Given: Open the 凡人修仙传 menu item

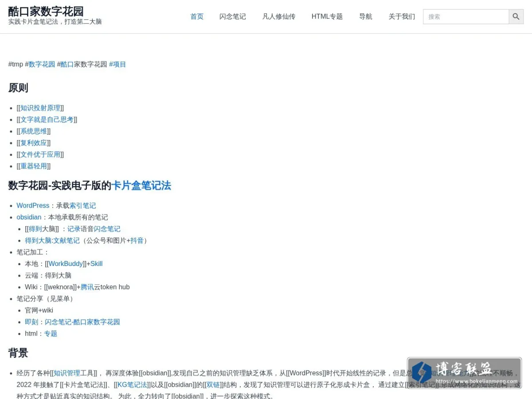Looking at the screenshot, I should (x=279, y=16).
